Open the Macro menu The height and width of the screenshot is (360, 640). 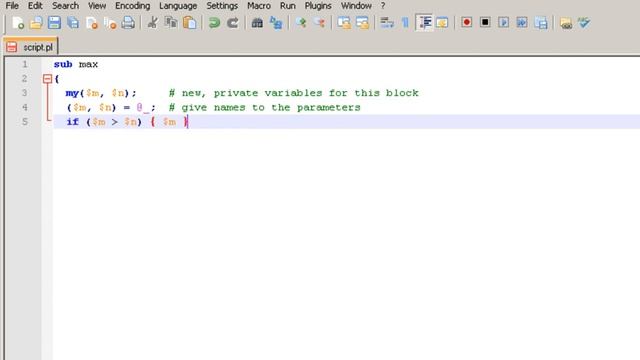tap(259, 6)
